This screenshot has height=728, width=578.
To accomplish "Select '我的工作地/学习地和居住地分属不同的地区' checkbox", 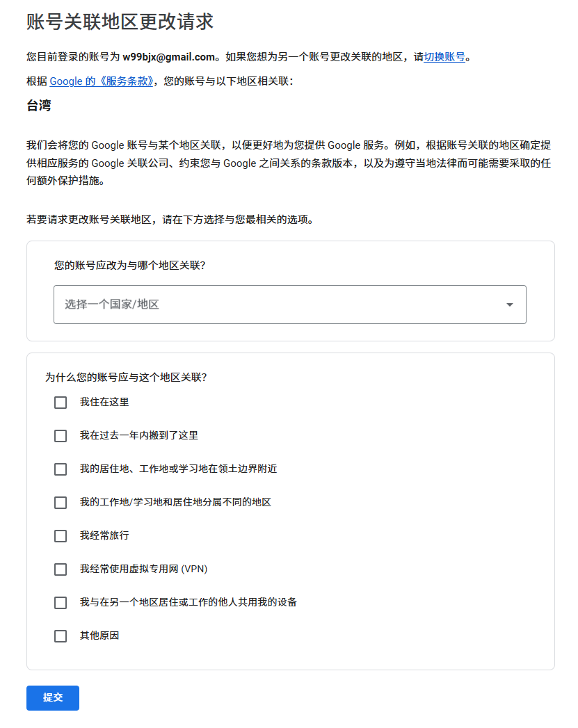I will [61, 503].
